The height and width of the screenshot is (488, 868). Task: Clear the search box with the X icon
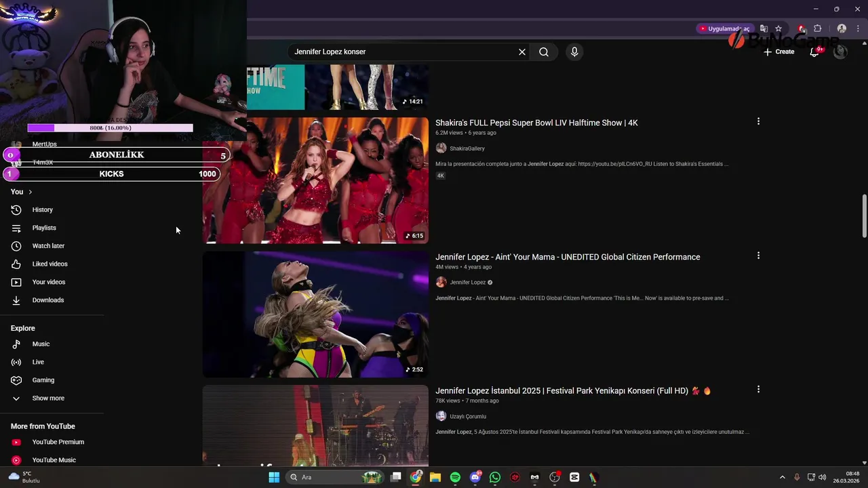(x=522, y=52)
